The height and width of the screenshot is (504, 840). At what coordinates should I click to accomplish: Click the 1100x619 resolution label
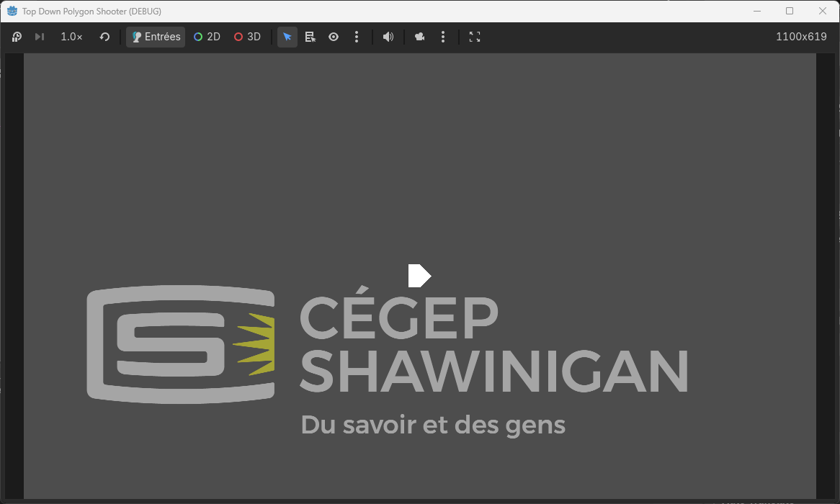click(801, 37)
